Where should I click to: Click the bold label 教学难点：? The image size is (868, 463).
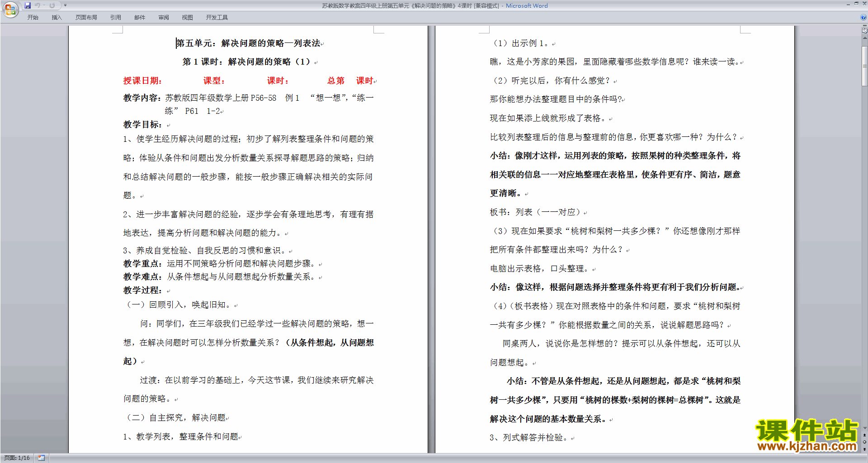click(x=143, y=277)
